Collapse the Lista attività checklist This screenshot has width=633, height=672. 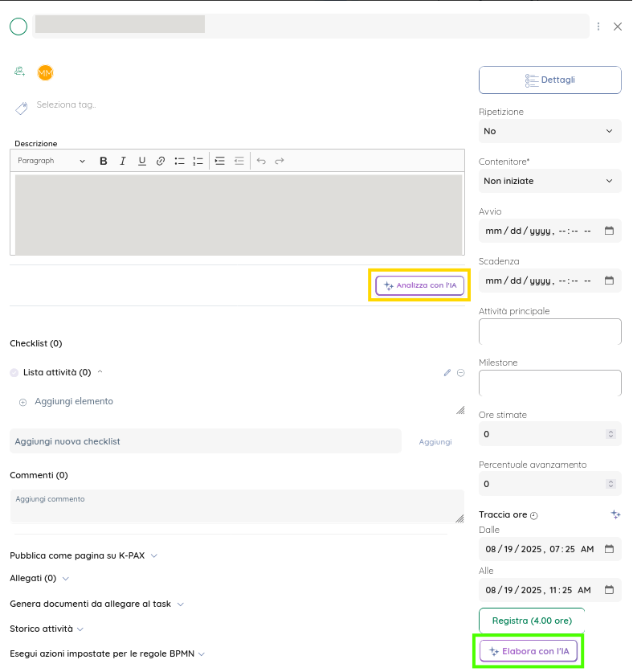click(x=100, y=372)
